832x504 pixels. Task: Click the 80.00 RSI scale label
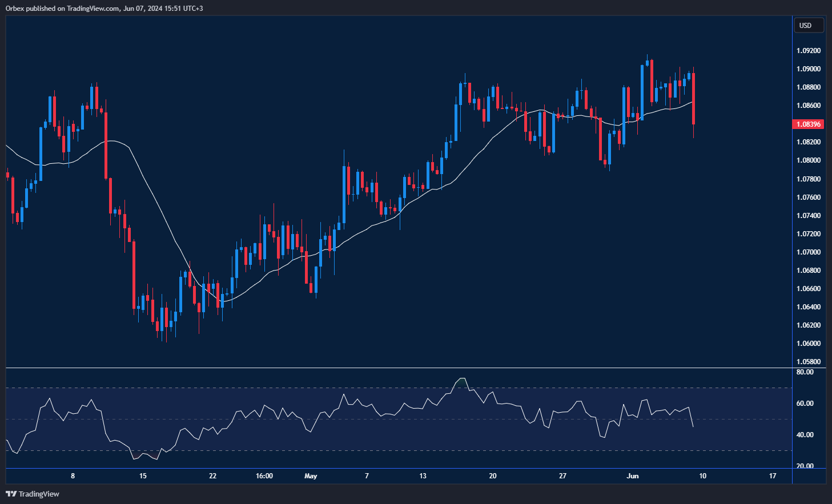pyautogui.click(x=805, y=372)
